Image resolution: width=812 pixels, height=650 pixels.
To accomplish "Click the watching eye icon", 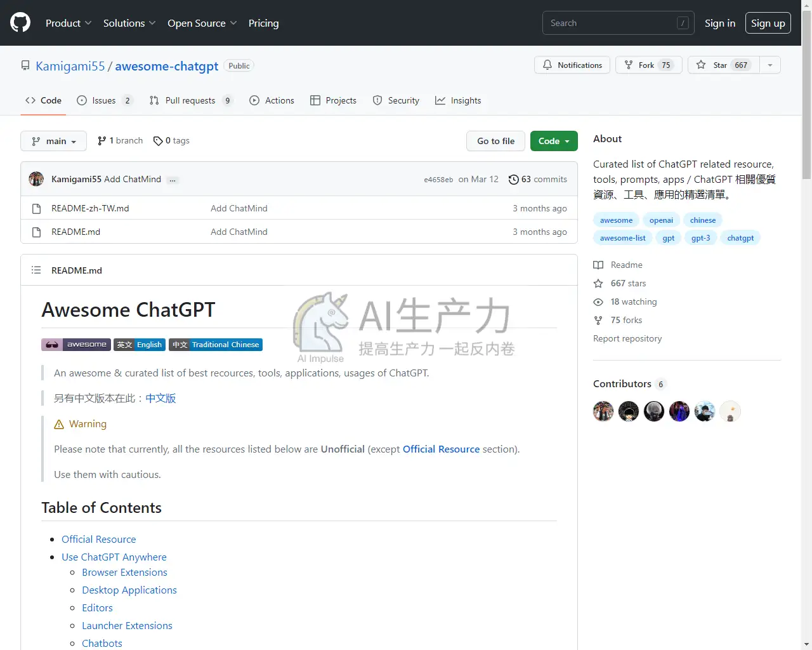I will pos(598,302).
